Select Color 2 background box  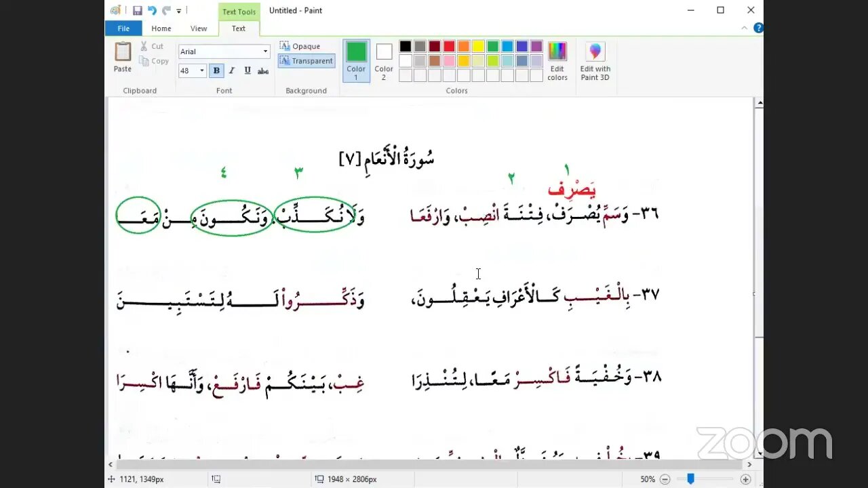point(384,60)
